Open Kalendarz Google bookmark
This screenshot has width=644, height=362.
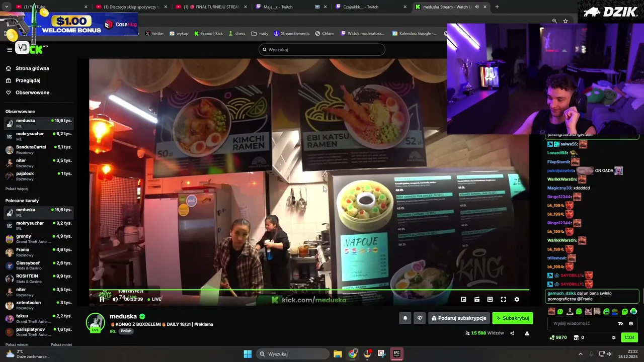[414, 34]
